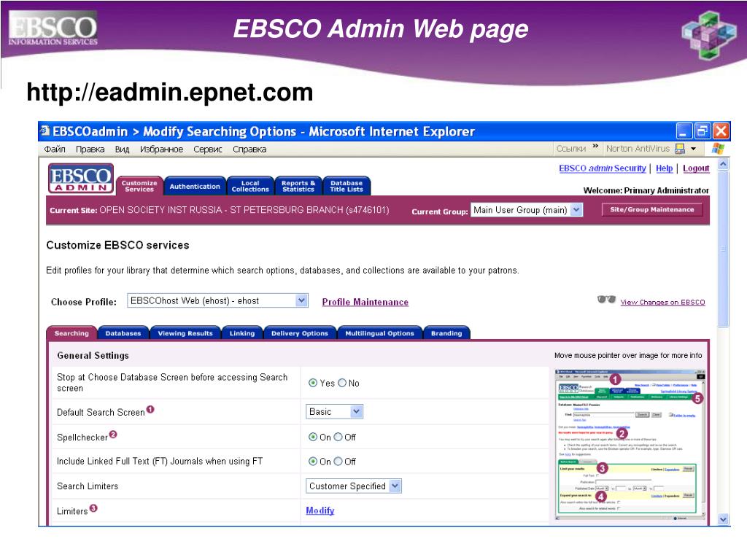This screenshot has width=747, height=560.
Task: Open the Profile Maintenance link
Action: tap(365, 302)
